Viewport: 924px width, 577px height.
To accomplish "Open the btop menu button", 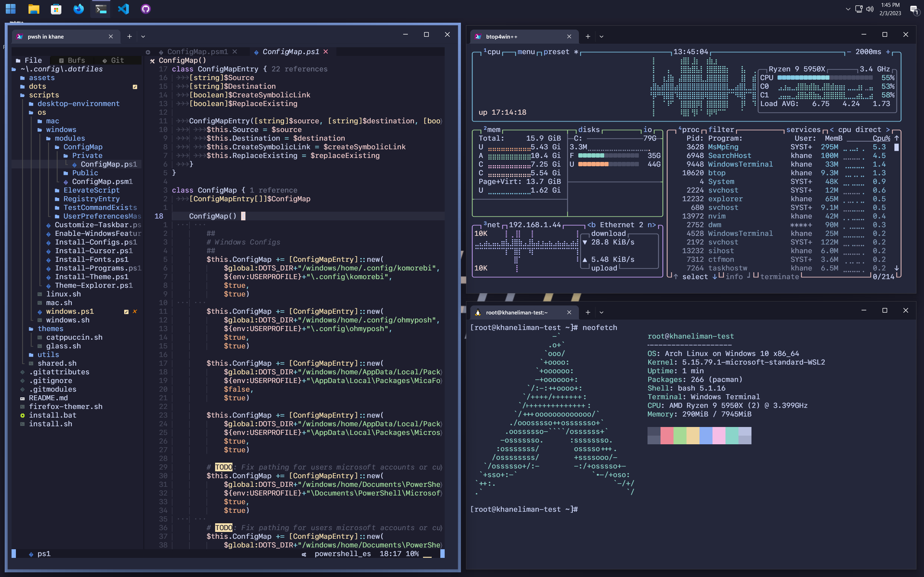I will coord(526,52).
